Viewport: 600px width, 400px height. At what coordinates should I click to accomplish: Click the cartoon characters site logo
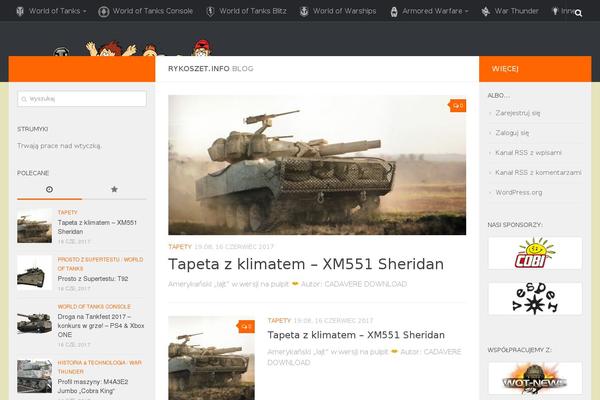coord(132,48)
